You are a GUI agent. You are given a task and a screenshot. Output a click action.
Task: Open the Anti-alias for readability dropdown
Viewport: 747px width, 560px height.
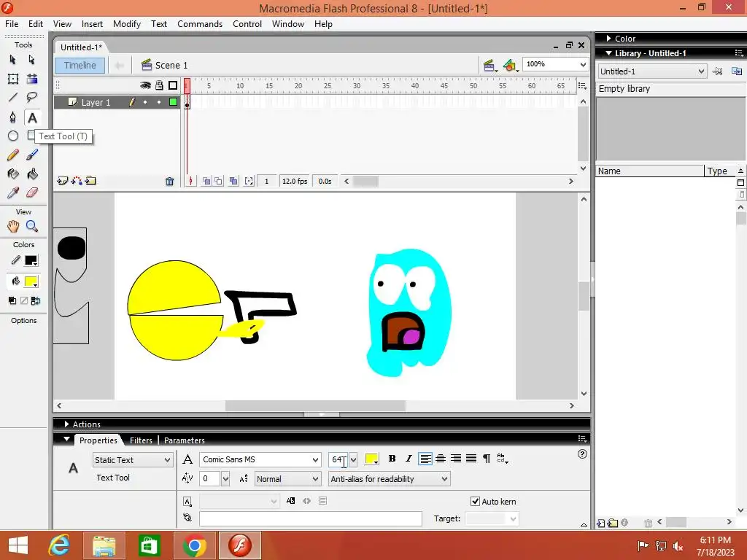coord(444,479)
